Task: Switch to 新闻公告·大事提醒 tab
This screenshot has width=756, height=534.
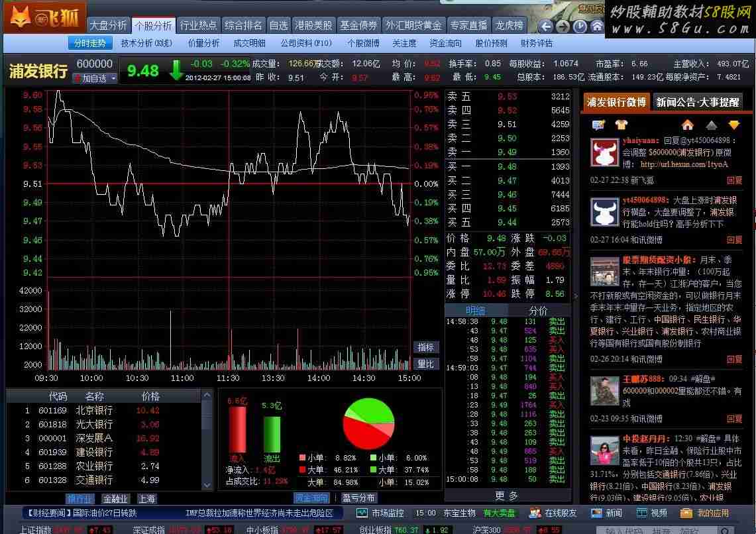Action: 697,102
